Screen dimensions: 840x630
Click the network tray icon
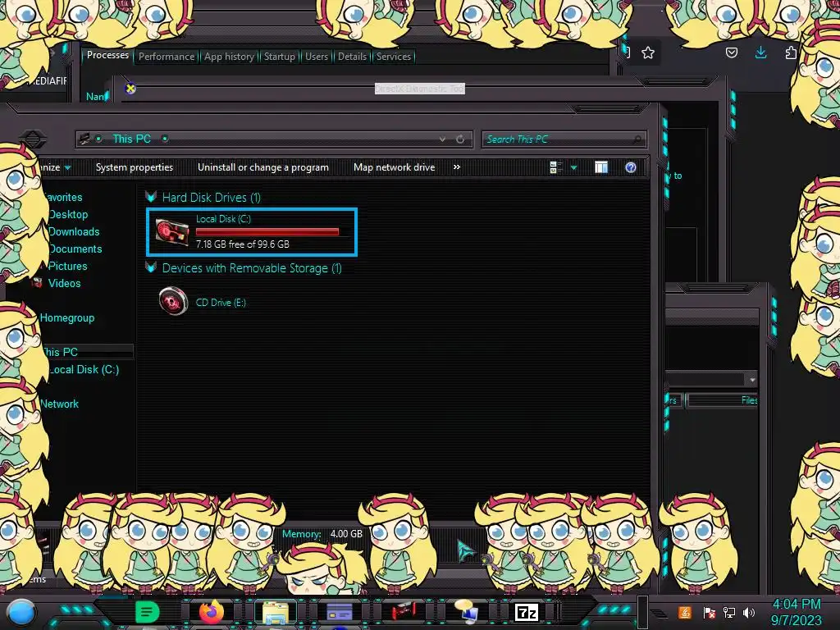(x=729, y=612)
